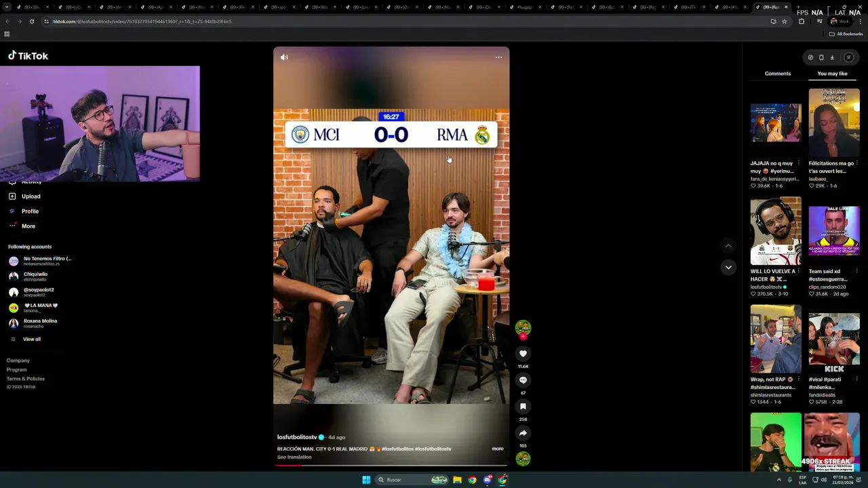Open browser extensions puzzle icon
868x488 pixels.
(x=801, y=21)
